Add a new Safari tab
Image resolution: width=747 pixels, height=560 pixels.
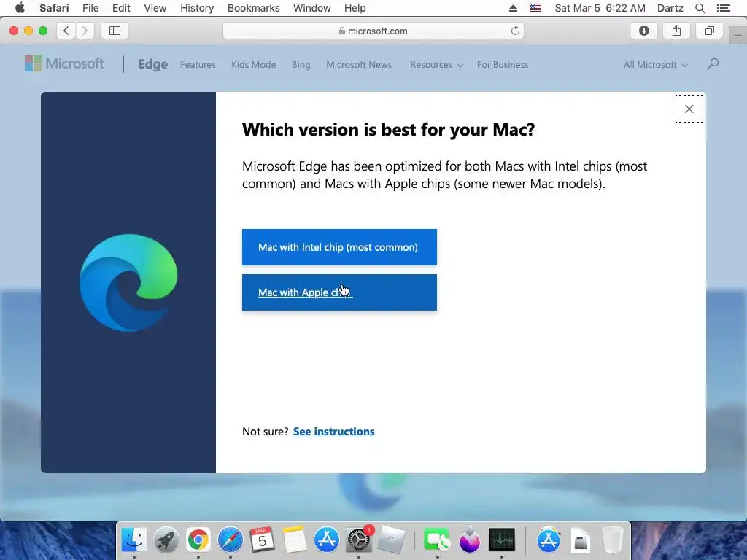738,35
